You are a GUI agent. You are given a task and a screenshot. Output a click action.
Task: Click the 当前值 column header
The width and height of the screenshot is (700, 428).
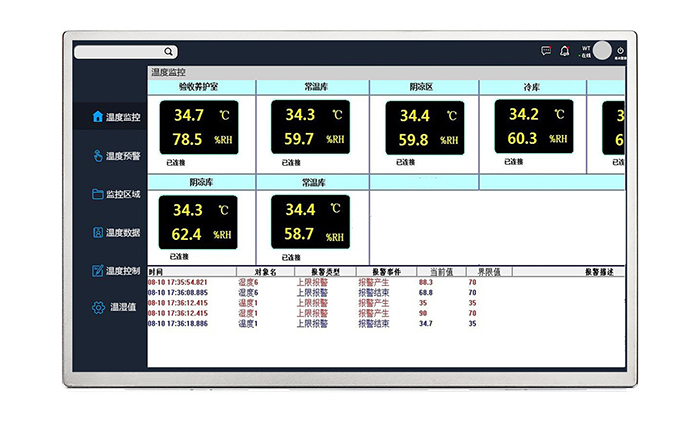pos(442,272)
